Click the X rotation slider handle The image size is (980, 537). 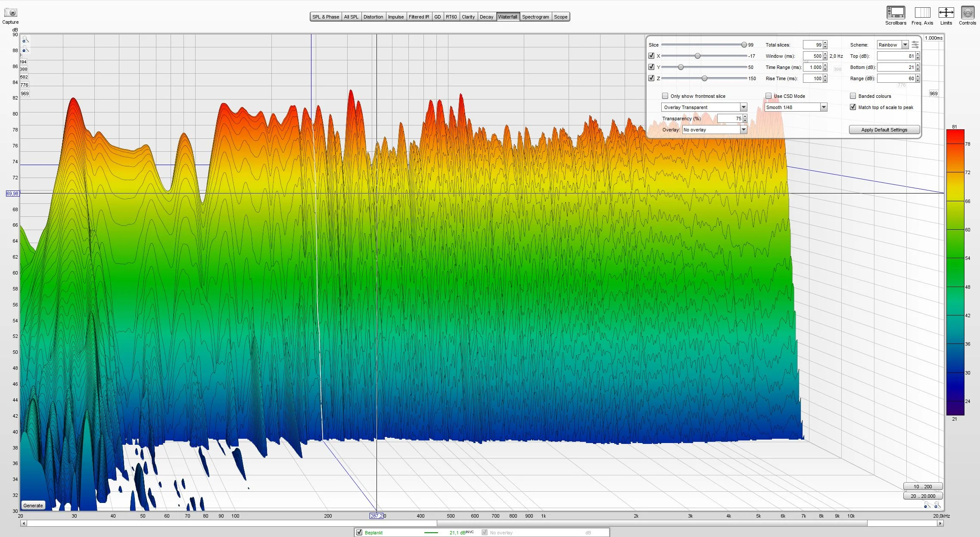click(x=697, y=56)
